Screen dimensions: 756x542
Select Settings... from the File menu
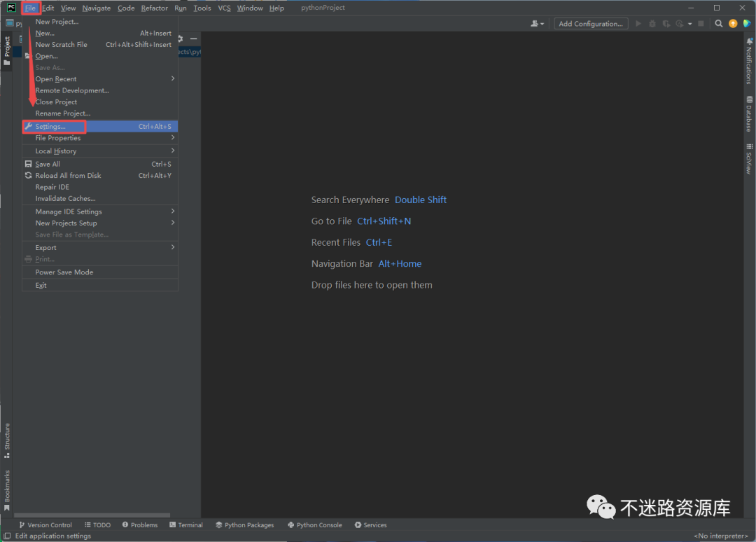(x=50, y=127)
